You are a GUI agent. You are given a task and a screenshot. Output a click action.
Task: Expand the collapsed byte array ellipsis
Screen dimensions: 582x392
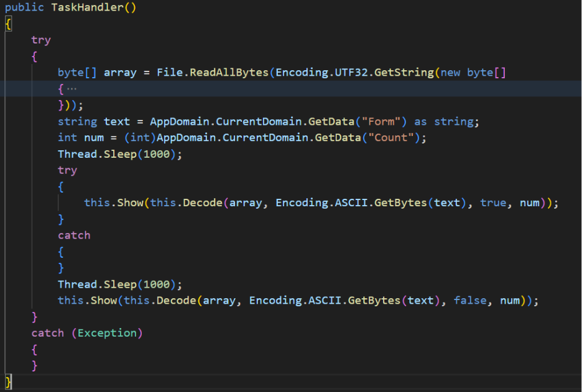(72, 89)
